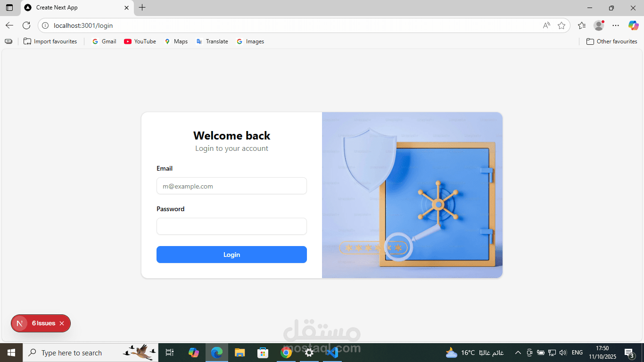The height and width of the screenshot is (362, 644).
Task: Open the Copilot sidebar icon
Action: pos(633,25)
